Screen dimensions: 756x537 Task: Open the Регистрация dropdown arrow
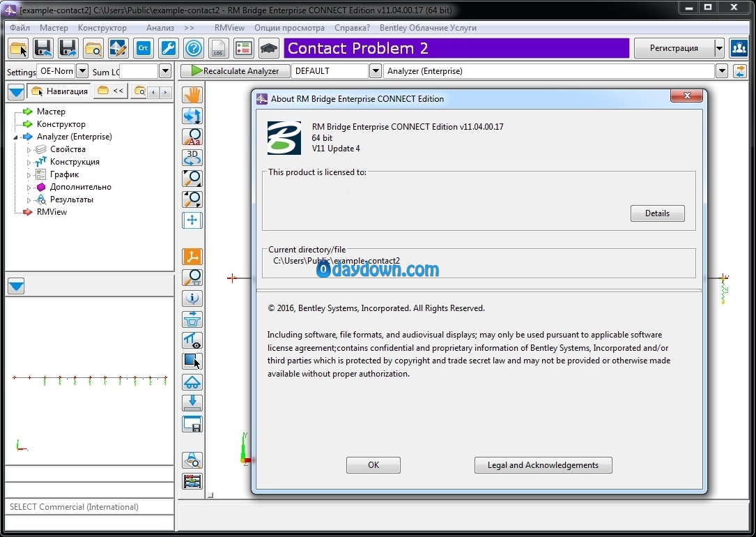click(x=719, y=48)
